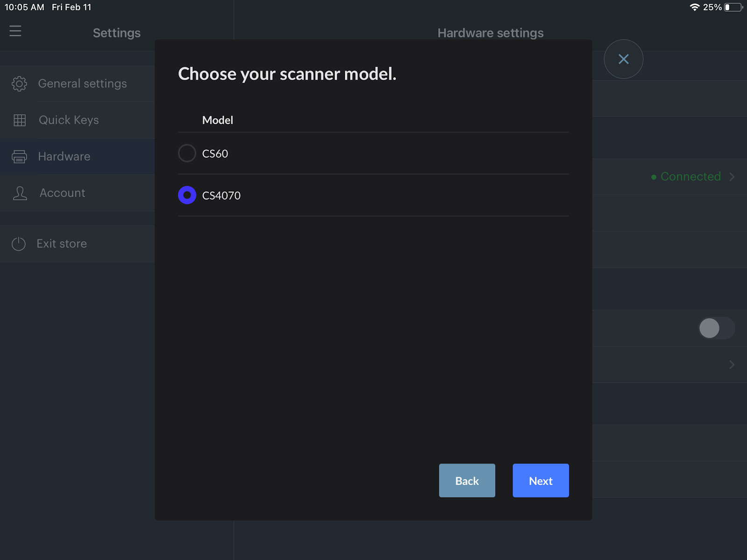Expand the Connected device chevron
Screen dimensions: 747x560
(732, 177)
